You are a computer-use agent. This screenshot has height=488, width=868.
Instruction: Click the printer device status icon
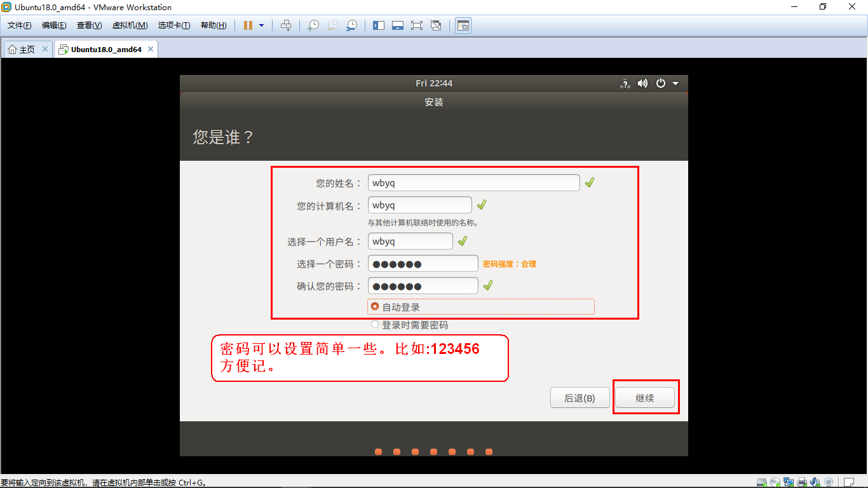(802, 482)
